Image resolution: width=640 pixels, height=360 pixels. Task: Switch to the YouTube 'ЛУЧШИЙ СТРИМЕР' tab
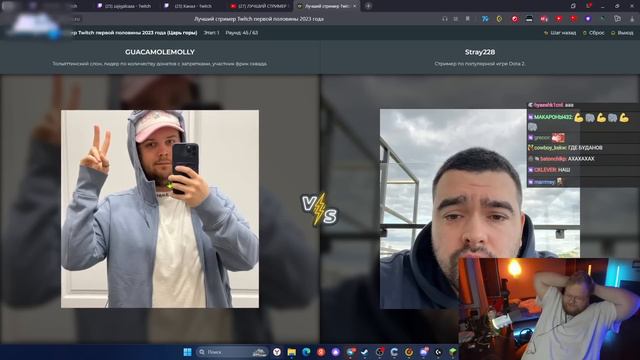pyautogui.click(x=260, y=6)
